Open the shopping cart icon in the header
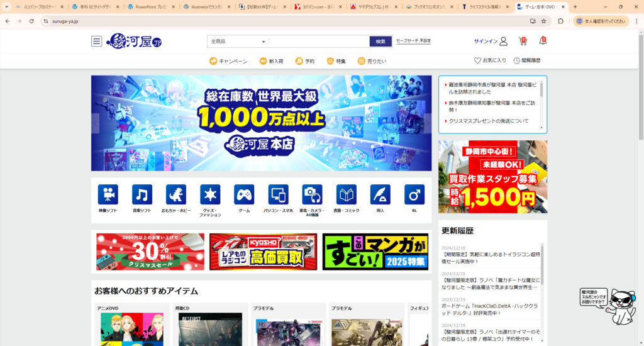This screenshot has height=346, width=644. [x=523, y=41]
